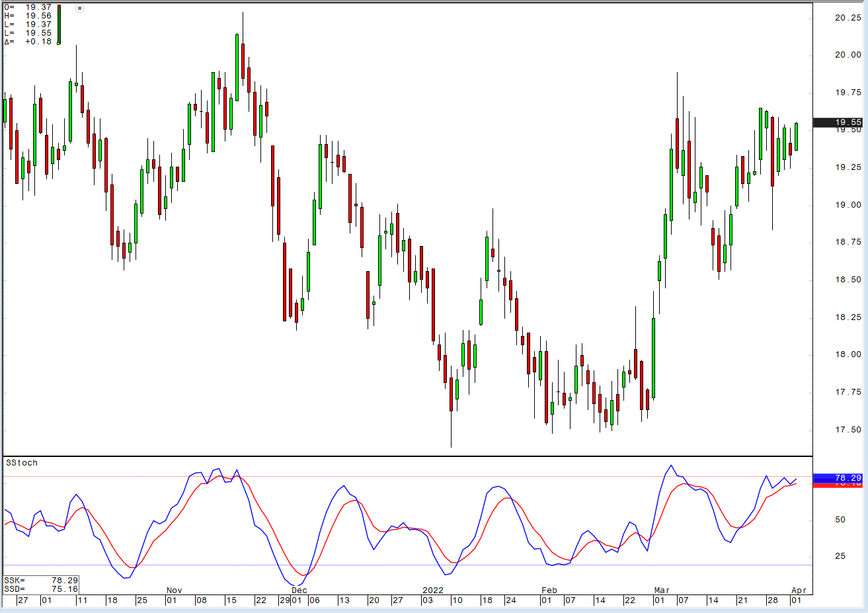Click the 18.50 price axis label
868x613 pixels.
tap(848, 280)
